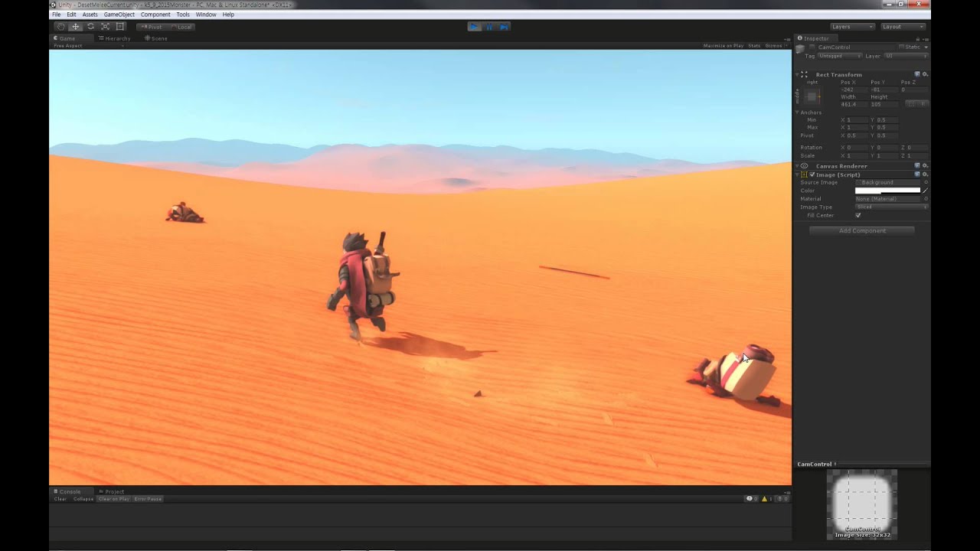980x551 pixels.
Task: Switch to the Project tab
Action: point(112,491)
